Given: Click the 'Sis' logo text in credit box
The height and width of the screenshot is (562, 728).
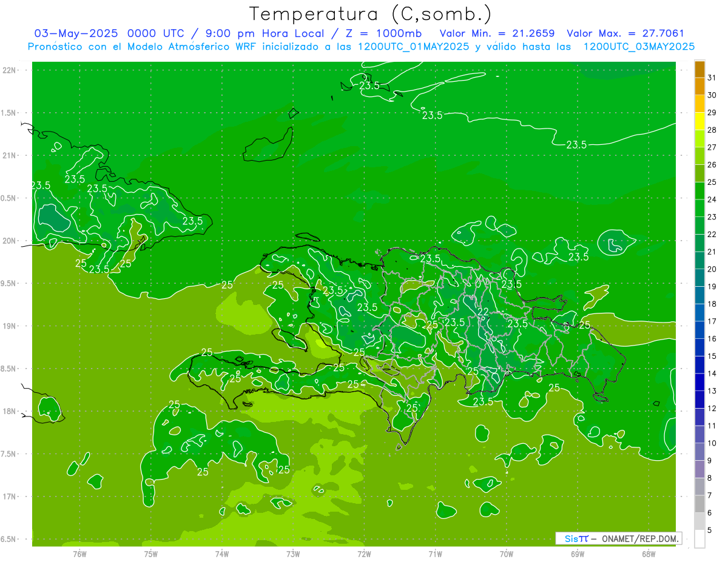Looking at the screenshot, I should [571, 538].
